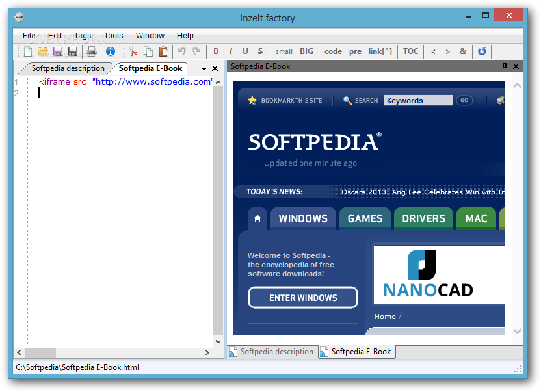Print the document with the printer icon
Image resolution: width=541 pixels, height=392 pixels.
coord(92,51)
